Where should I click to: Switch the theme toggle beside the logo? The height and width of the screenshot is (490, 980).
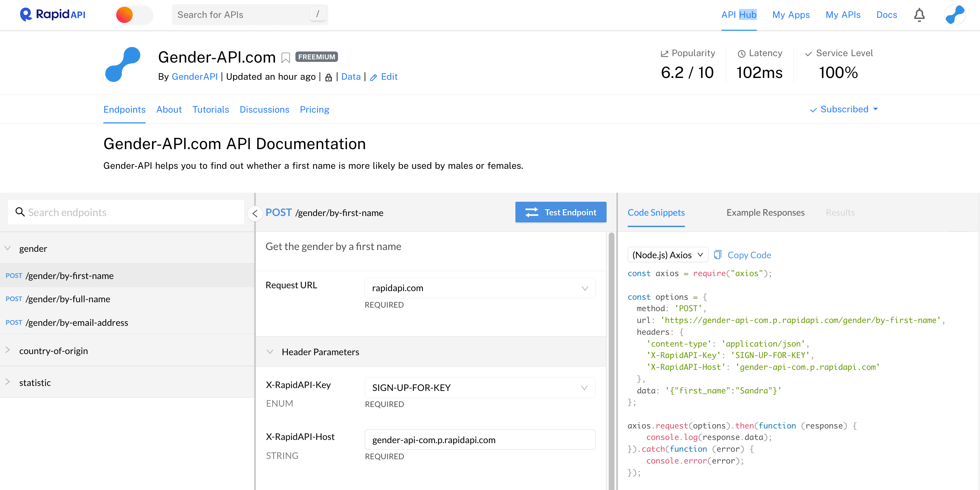coord(133,14)
